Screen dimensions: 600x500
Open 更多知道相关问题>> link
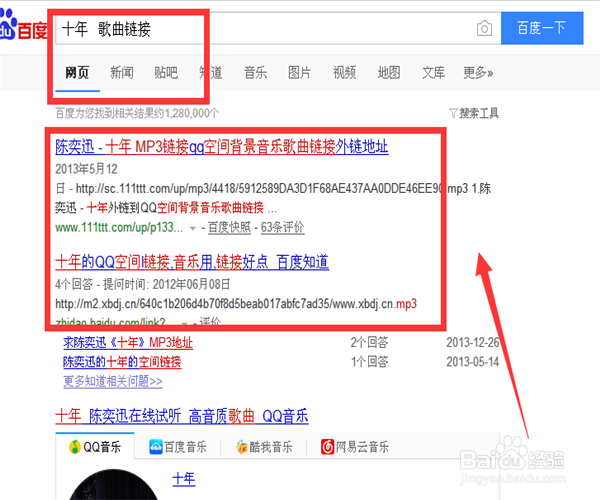(x=113, y=381)
